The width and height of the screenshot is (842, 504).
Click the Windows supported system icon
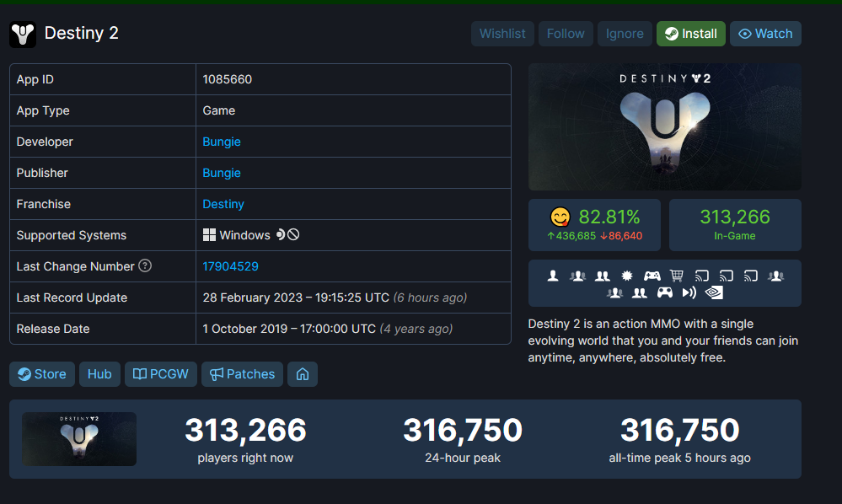tap(209, 235)
